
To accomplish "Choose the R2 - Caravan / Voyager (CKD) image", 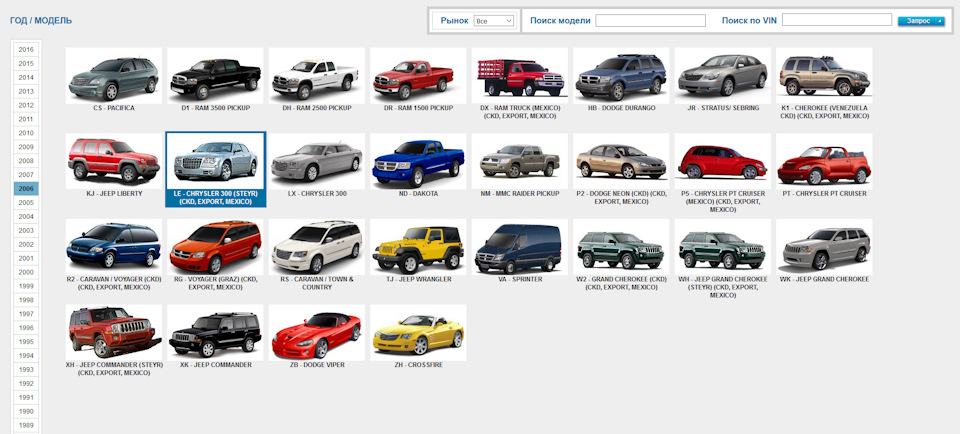I will pyautogui.click(x=114, y=247).
